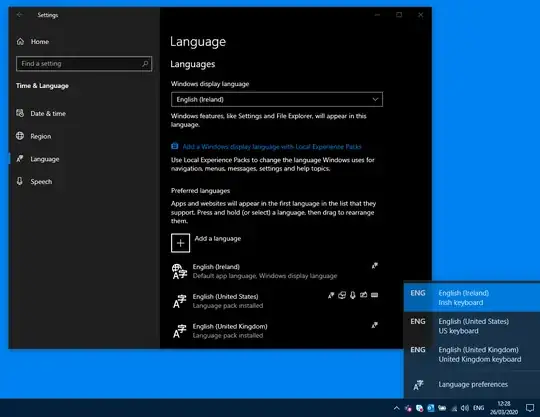
Task: Click the display language icon on United Kingdom row
Action: point(375,325)
